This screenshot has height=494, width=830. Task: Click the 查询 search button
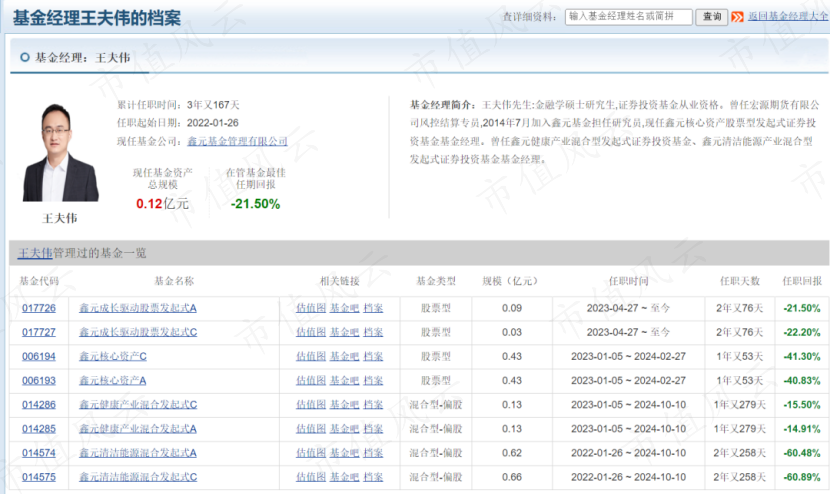[x=711, y=17]
